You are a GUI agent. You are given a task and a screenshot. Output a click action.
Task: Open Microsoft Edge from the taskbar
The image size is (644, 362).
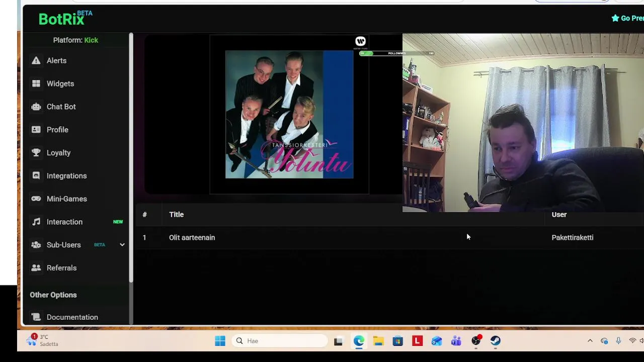click(359, 341)
